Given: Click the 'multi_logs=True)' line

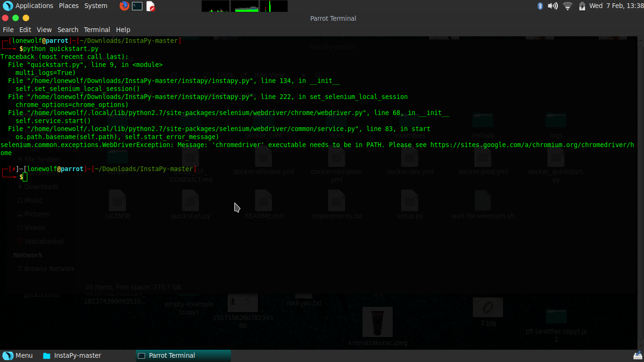Looking at the screenshot, I should tap(46, 73).
